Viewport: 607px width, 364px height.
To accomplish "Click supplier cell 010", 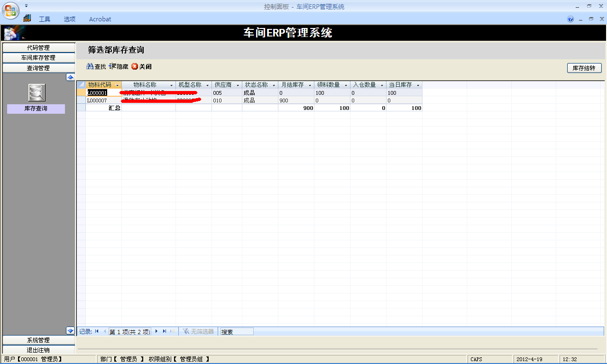I will click(227, 100).
